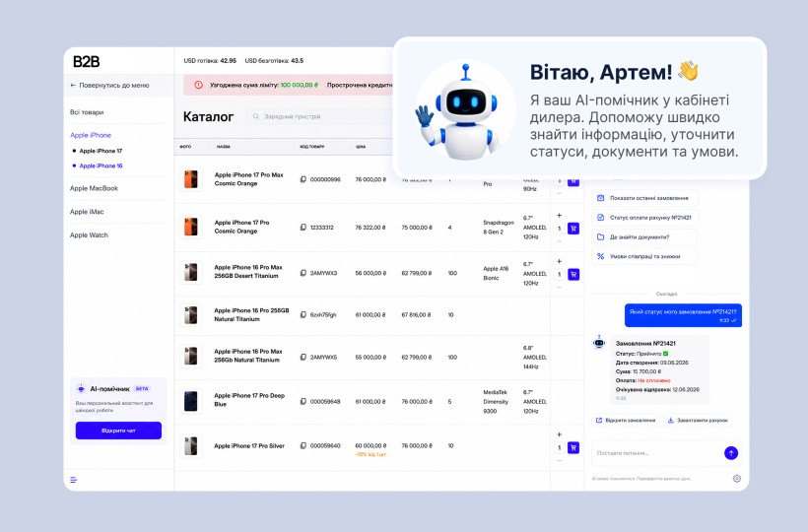This screenshot has height=532, width=808.
Task: Decrease quantity for iPhone 16 Pro Max Desert Titanium
Action: coord(559,287)
